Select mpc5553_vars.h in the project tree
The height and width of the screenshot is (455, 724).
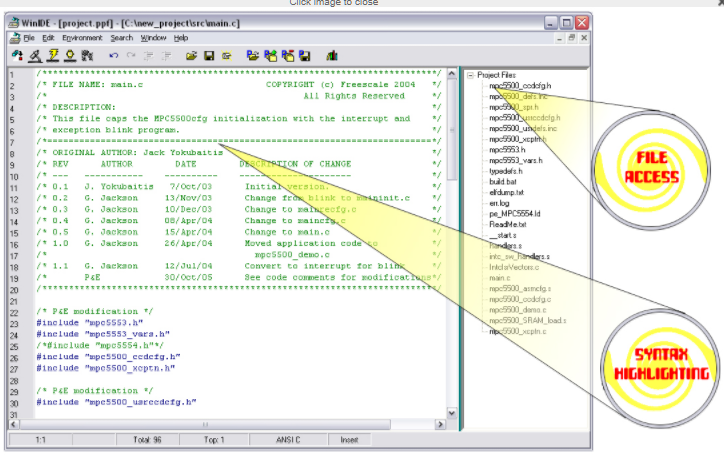516,160
